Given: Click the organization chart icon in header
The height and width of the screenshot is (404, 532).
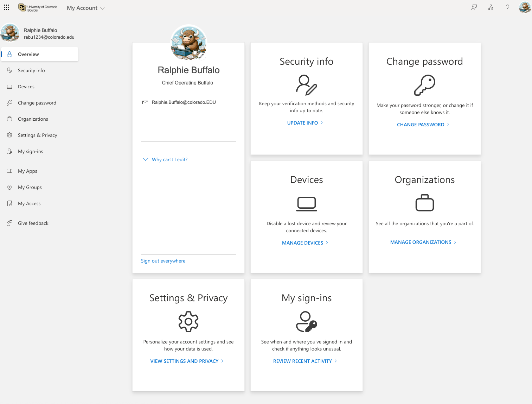Looking at the screenshot, I should 491,7.
